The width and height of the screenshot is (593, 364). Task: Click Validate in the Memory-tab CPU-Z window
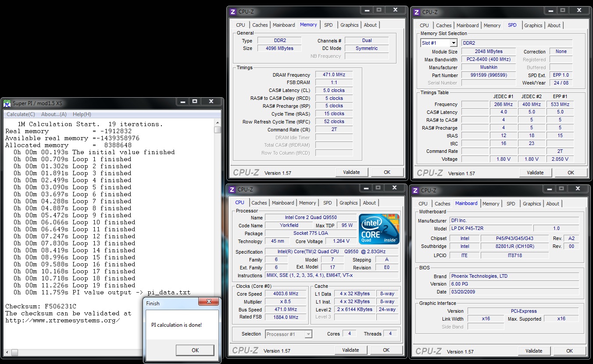351,172
